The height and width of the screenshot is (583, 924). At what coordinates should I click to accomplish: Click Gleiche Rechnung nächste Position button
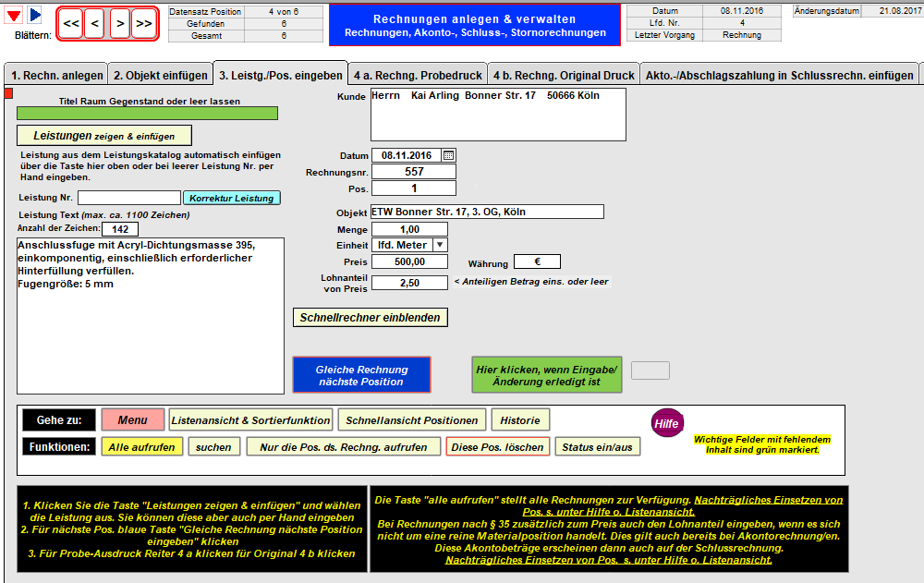click(x=362, y=375)
